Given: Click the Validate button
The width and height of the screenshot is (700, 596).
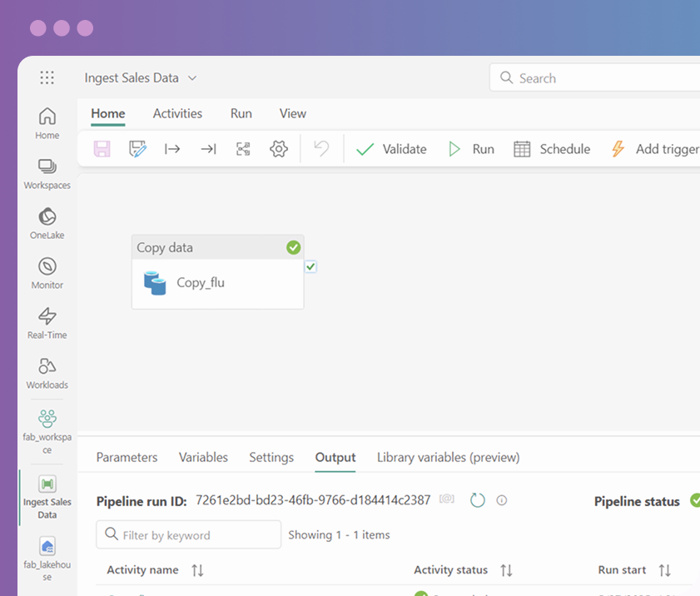Looking at the screenshot, I should pyautogui.click(x=391, y=149).
